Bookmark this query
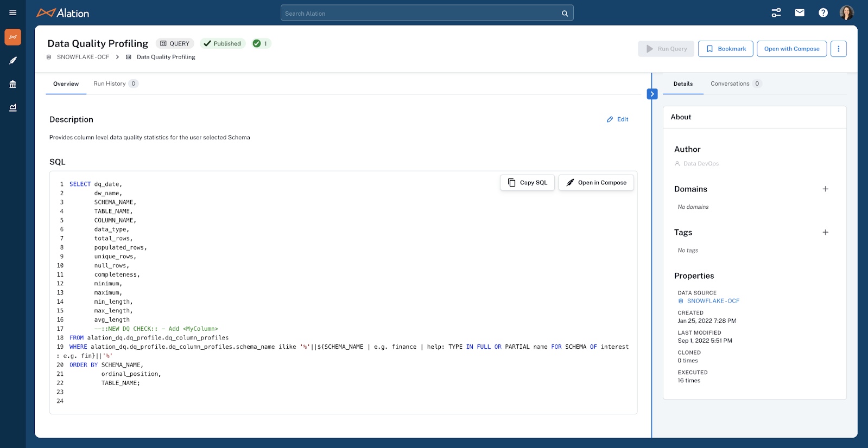This screenshot has height=448, width=868. pos(726,49)
